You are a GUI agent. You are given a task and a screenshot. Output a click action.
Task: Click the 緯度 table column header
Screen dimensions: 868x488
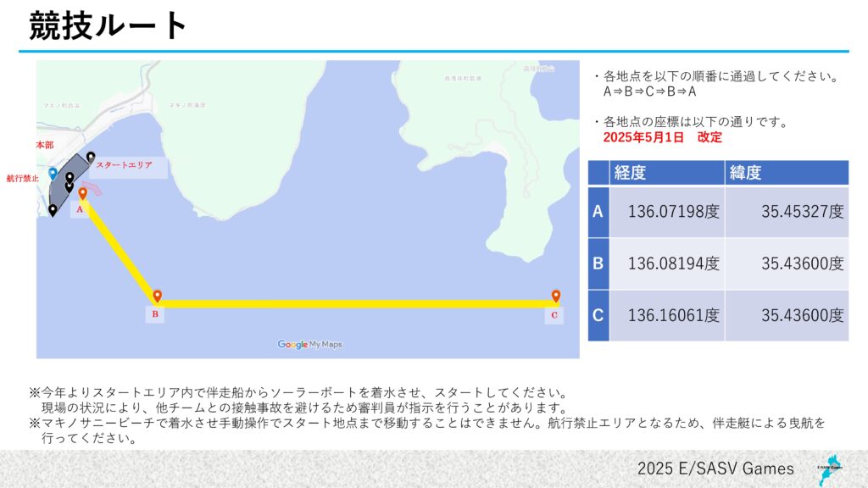[787, 173]
